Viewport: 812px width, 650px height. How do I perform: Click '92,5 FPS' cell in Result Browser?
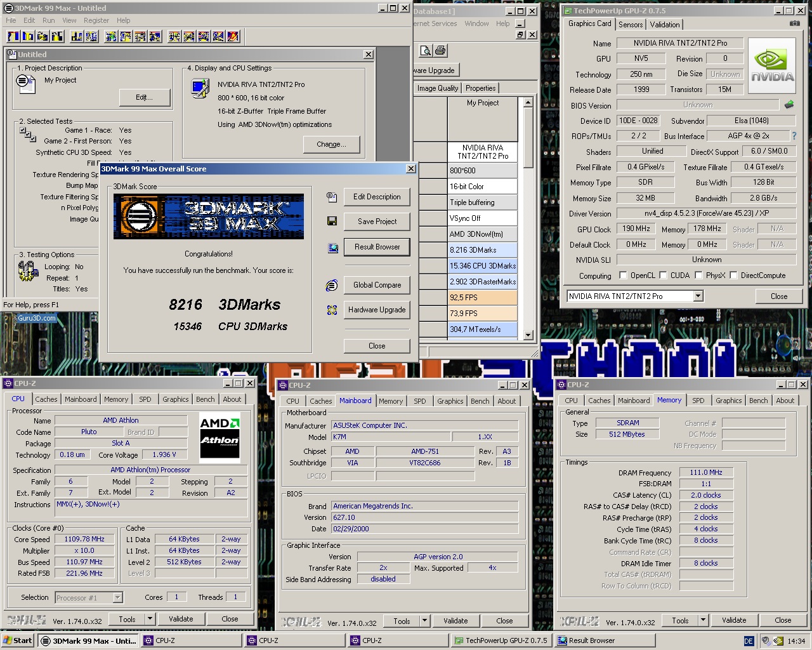click(x=483, y=298)
